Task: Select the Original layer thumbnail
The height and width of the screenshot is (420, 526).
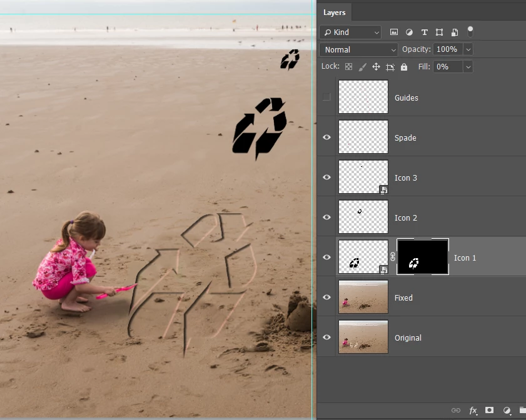Action: tap(363, 337)
